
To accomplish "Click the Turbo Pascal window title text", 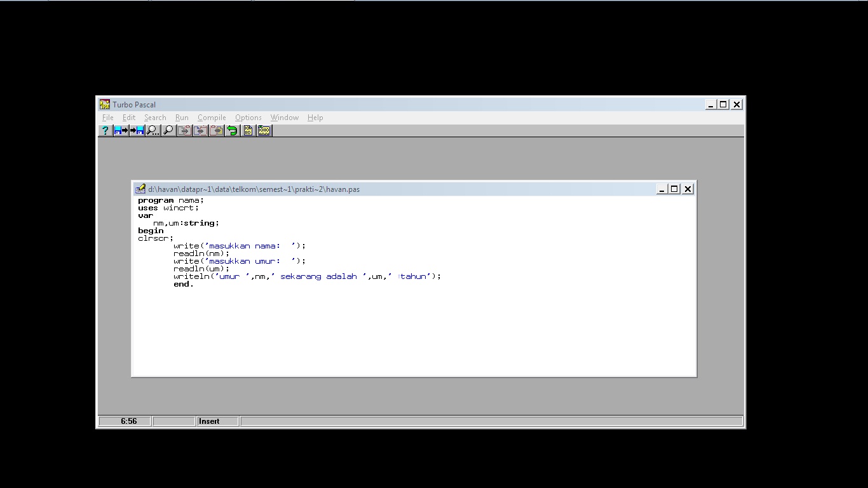I will pos(134,104).
